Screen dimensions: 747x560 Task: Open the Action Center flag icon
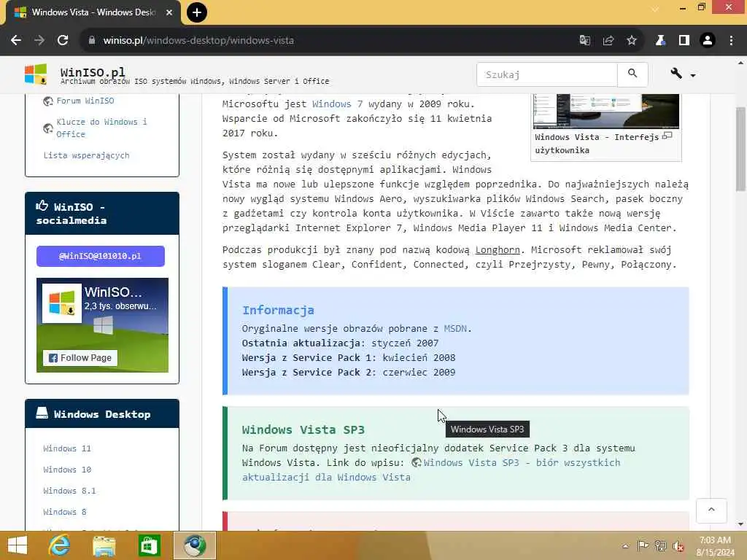pos(643,545)
